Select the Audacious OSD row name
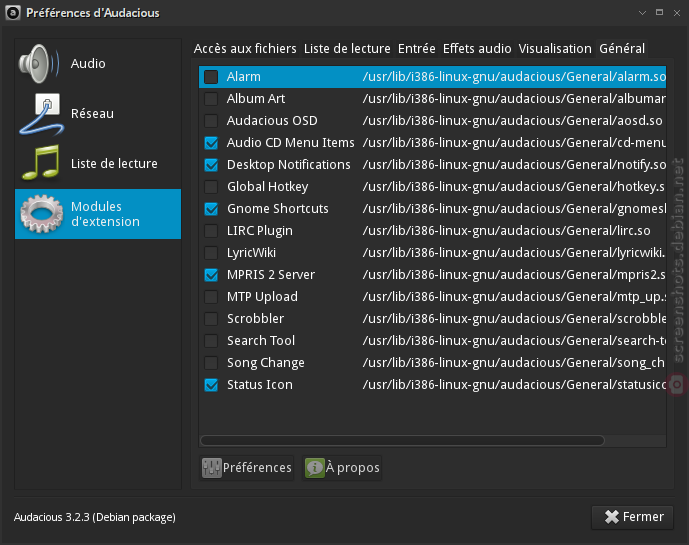689x545 pixels. pyautogui.click(x=272, y=121)
